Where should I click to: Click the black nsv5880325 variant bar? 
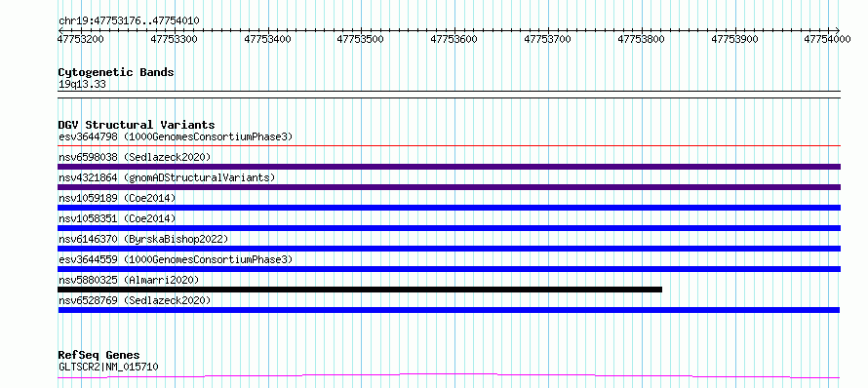pyautogui.click(x=360, y=290)
